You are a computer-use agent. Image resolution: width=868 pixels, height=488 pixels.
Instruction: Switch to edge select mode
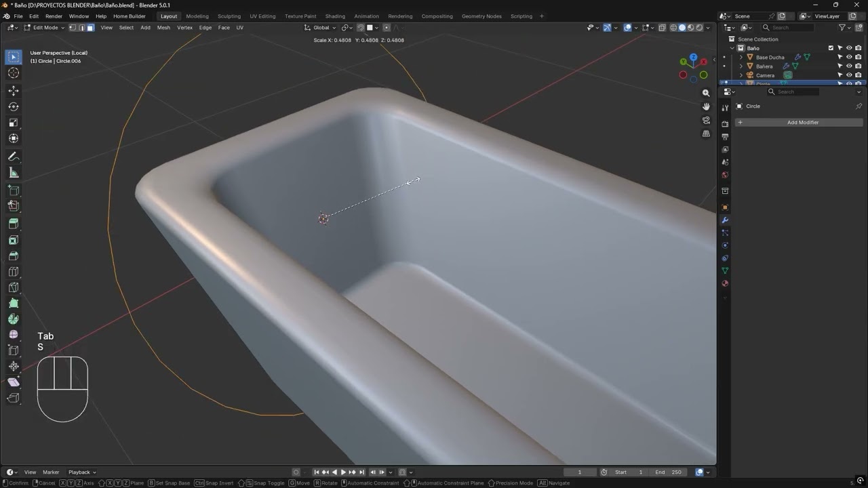(81, 28)
